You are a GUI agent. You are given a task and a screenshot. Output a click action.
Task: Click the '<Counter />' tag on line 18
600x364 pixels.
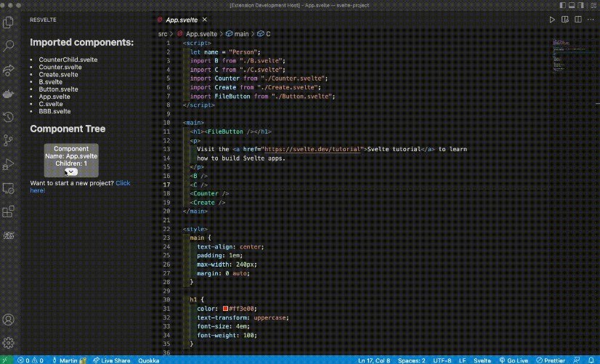point(209,194)
